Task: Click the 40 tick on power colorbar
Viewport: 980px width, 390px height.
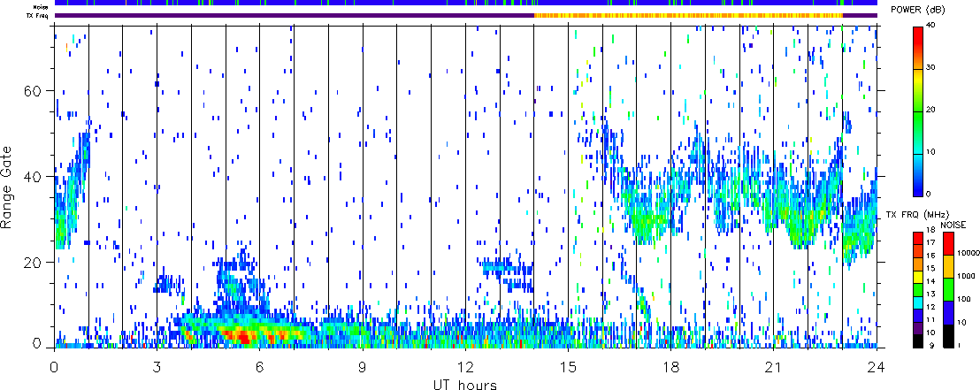Action: (x=932, y=25)
